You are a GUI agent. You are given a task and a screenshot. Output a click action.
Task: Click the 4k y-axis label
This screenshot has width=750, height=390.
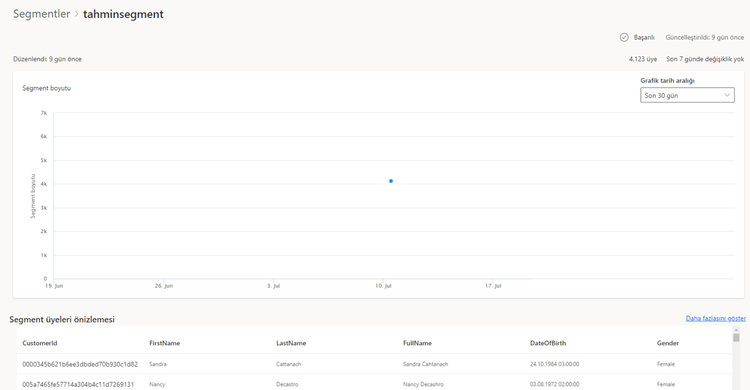pyautogui.click(x=44, y=184)
